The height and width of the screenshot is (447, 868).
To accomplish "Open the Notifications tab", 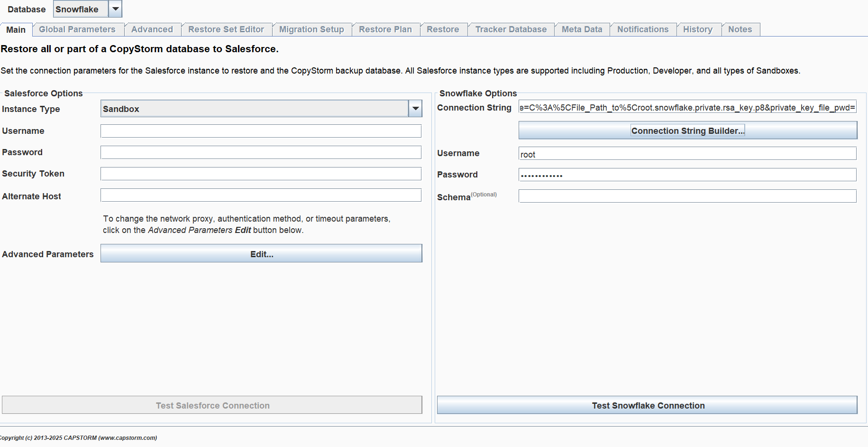I will point(643,29).
